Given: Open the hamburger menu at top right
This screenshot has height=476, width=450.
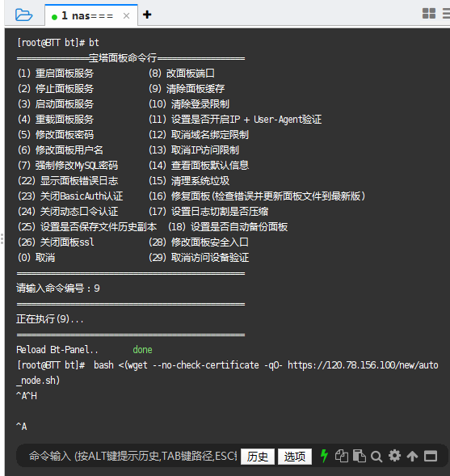Looking at the screenshot, I should (446, 14).
